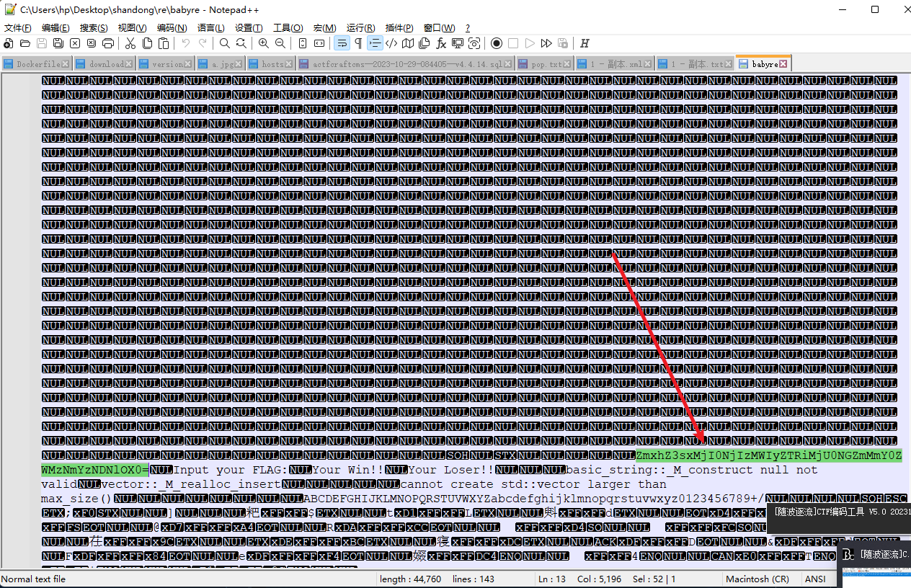Click the Close All toolbar icon
This screenshot has height=588, width=911.
tap(92, 43)
